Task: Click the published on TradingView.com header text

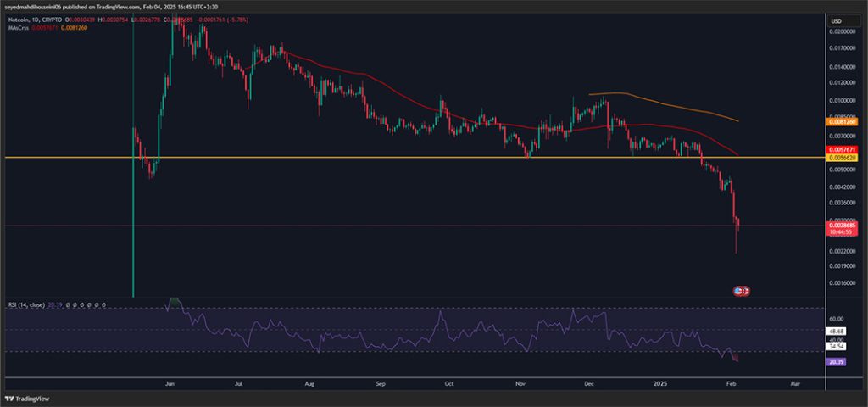Action: coord(97,8)
